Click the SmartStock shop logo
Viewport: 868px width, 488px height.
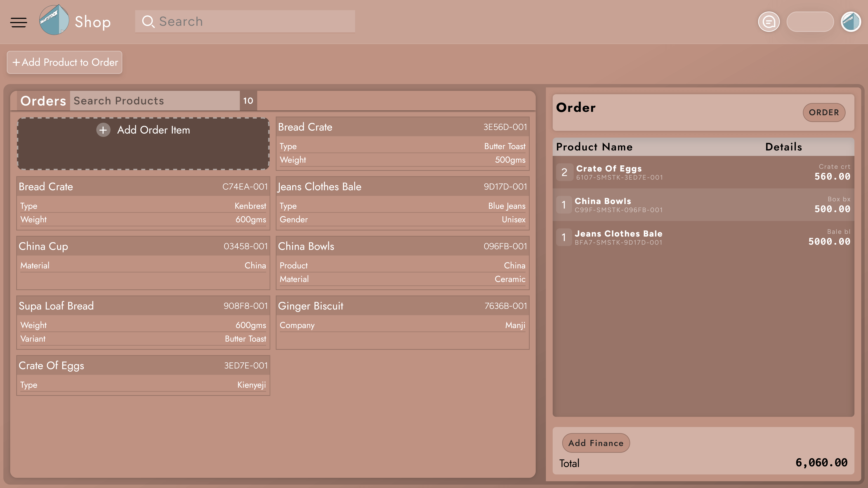click(x=54, y=20)
